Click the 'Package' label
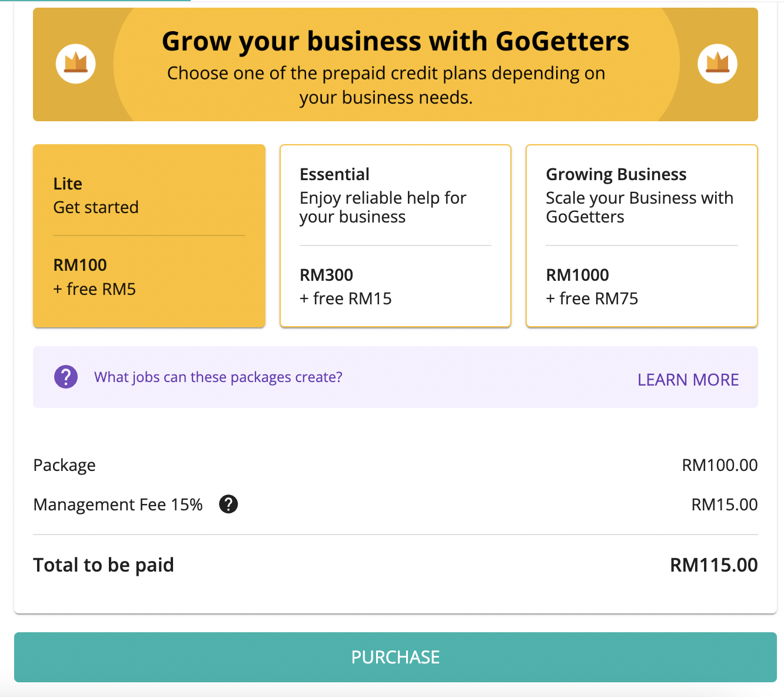This screenshot has width=784, height=697. [x=65, y=466]
